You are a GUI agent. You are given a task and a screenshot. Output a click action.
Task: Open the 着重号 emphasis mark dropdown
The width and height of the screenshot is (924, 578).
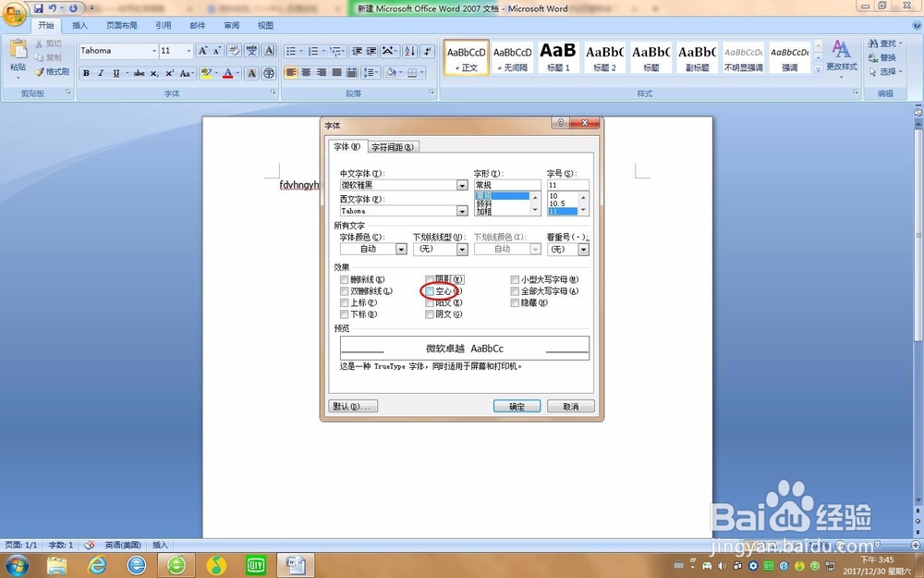(x=583, y=250)
